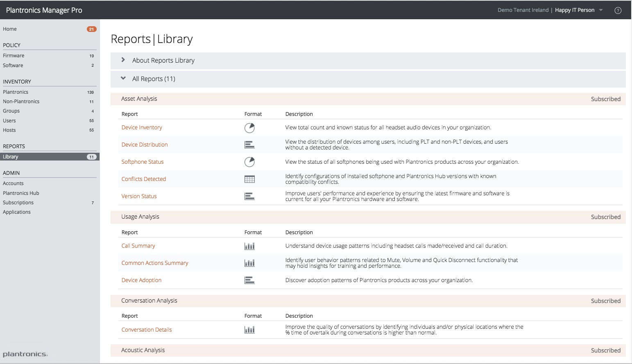Open the Call Summary report
632x364 pixels.
point(138,246)
